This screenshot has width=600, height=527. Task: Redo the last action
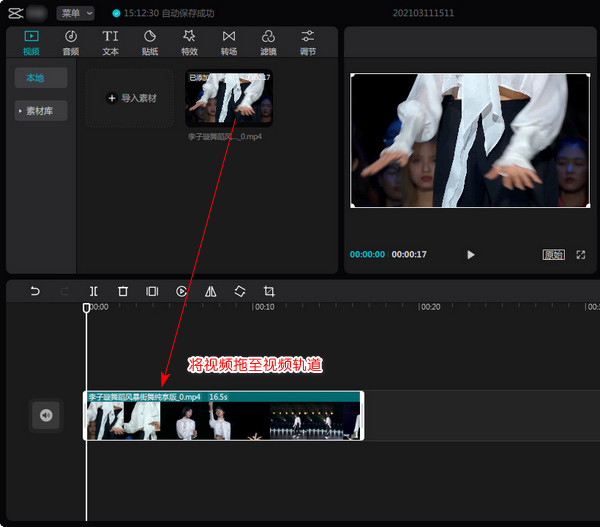(x=64, y=291)
